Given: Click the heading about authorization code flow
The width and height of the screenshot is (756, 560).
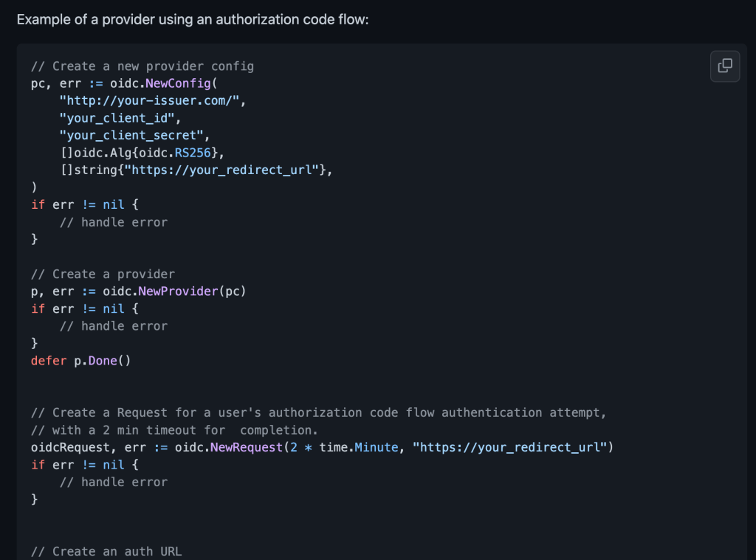Looking at the screenshot, I should (x=193, y=18).
